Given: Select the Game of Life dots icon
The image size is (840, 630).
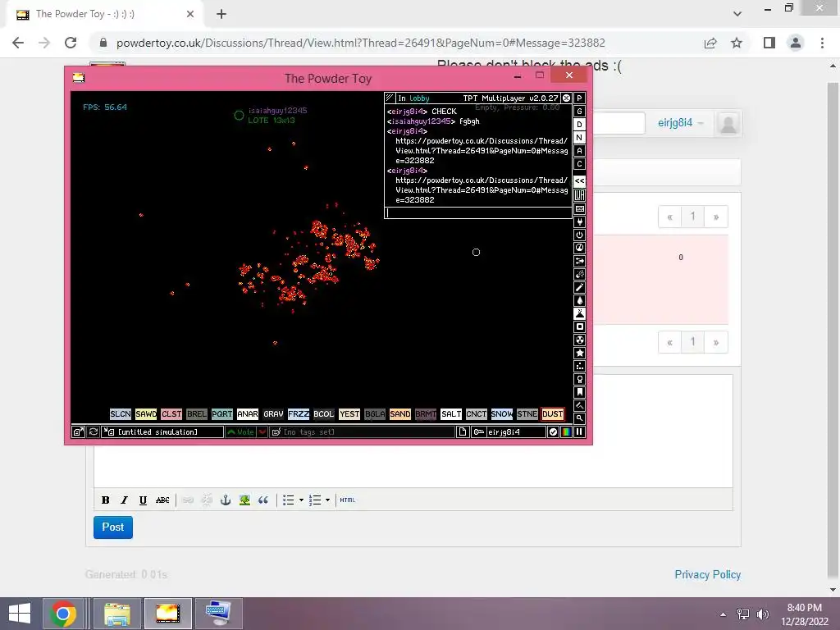Looking at the screenshot, I should [x=579, y=366].
